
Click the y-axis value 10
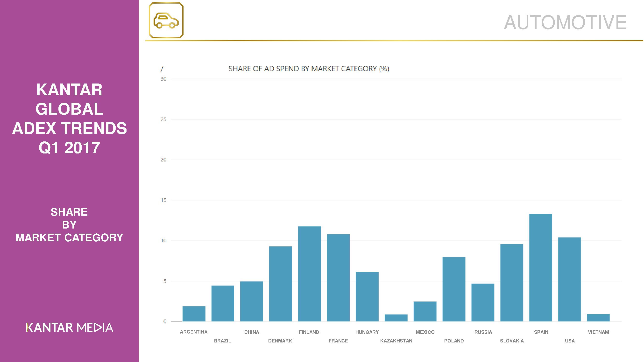tap(163, 241)
